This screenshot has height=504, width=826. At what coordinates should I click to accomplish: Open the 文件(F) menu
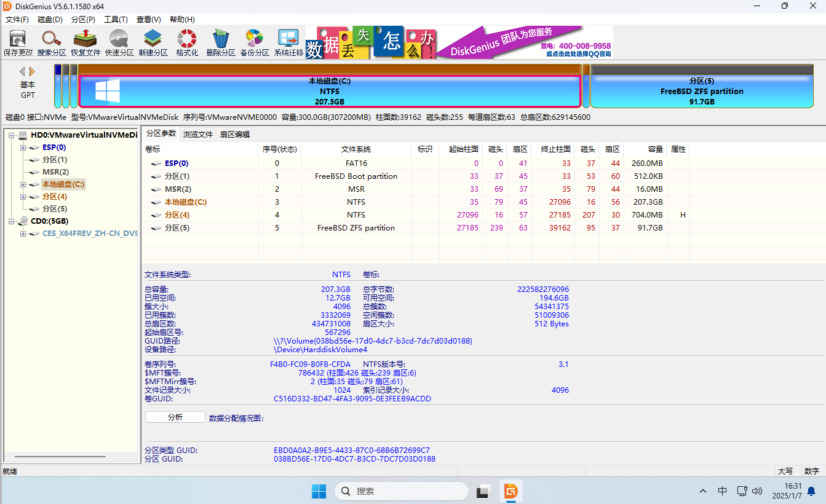pos(17,20)
